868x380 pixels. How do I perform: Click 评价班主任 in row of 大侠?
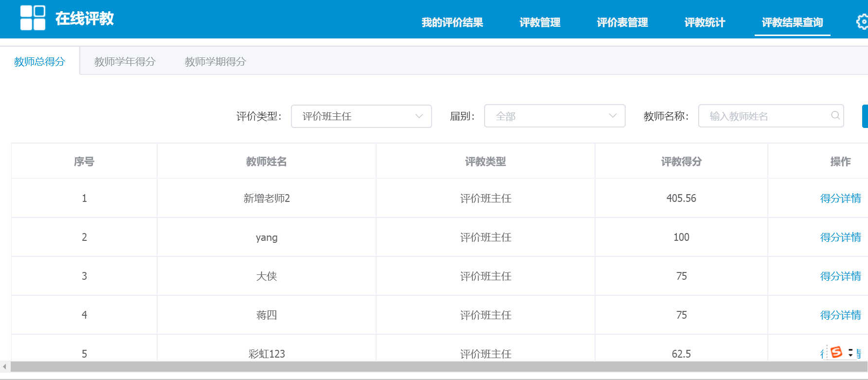486,276
